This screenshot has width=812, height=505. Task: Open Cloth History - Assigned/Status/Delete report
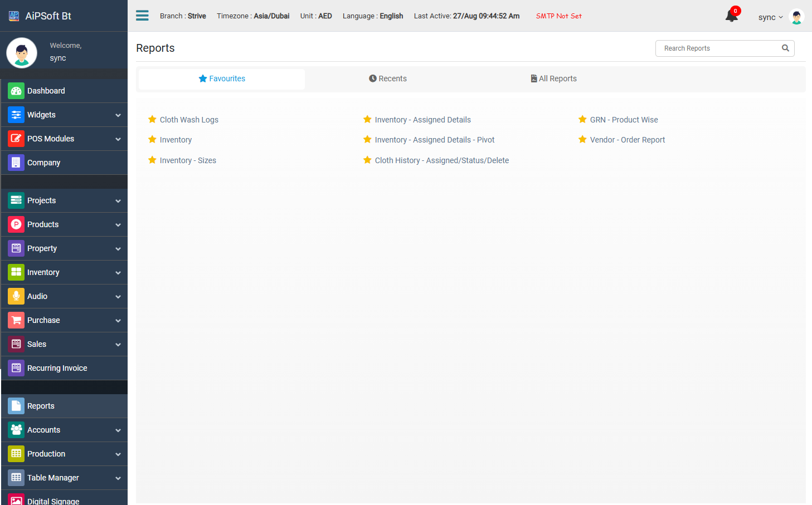[x=441, y=160]
